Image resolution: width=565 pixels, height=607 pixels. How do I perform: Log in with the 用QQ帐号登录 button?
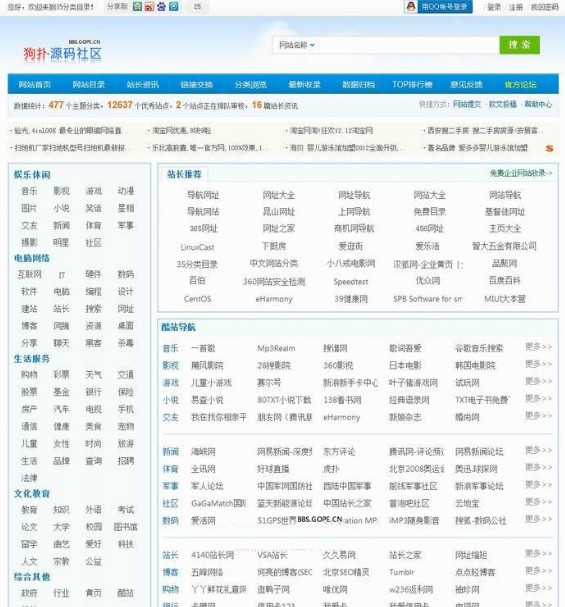tap(445, 7)
